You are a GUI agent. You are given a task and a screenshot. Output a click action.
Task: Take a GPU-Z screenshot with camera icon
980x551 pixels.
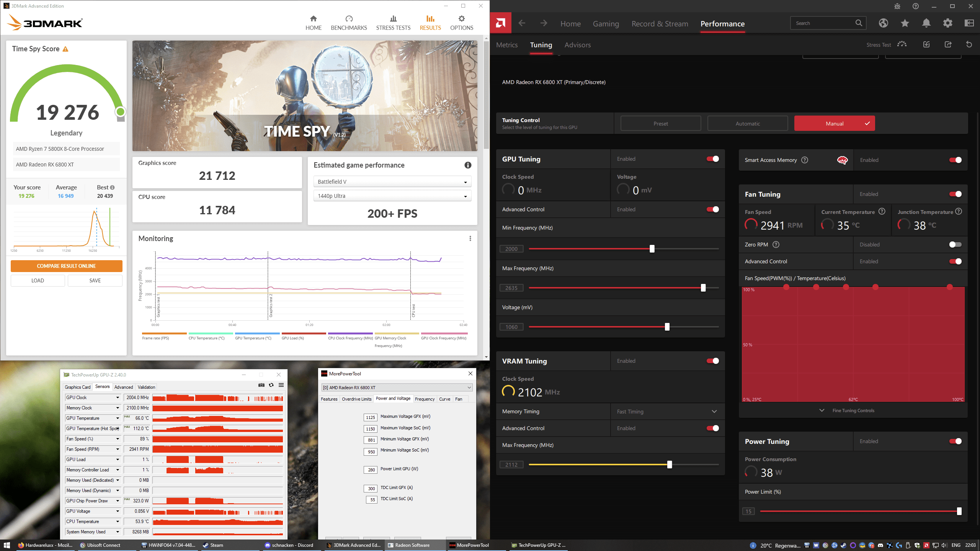(x=261, y=385)
